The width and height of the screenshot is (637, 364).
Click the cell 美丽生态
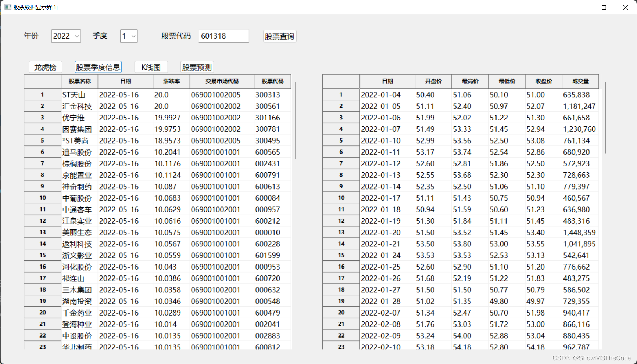pos(79,233)
